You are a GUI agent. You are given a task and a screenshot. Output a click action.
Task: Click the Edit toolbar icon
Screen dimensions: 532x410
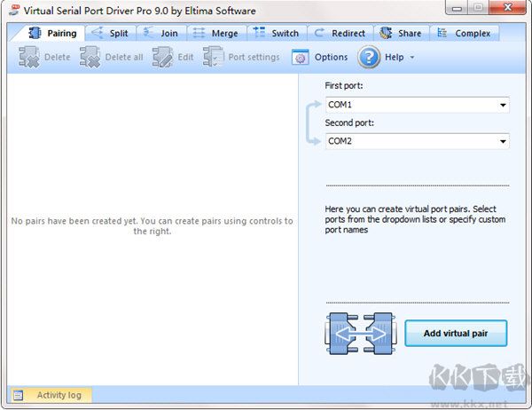tap(162, 57)
